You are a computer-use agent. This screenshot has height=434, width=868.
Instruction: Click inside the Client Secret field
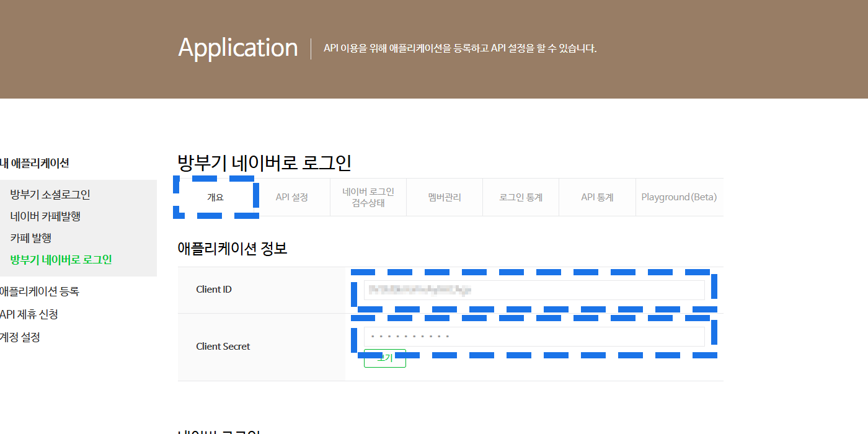click(534, 337)
